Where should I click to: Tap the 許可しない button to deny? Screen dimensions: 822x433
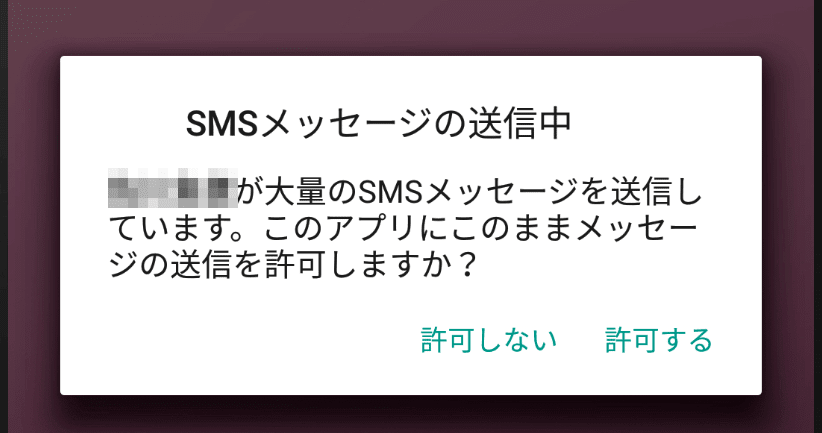click(489, 340)
